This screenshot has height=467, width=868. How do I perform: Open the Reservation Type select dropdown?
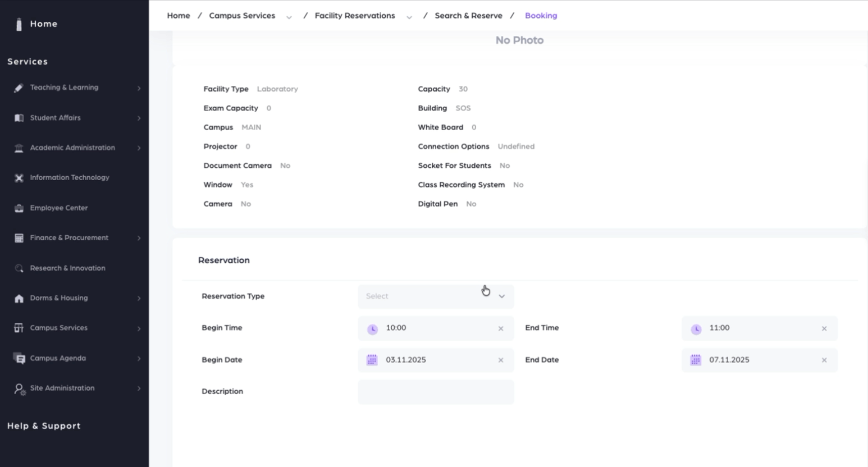[x=436, y=296]
